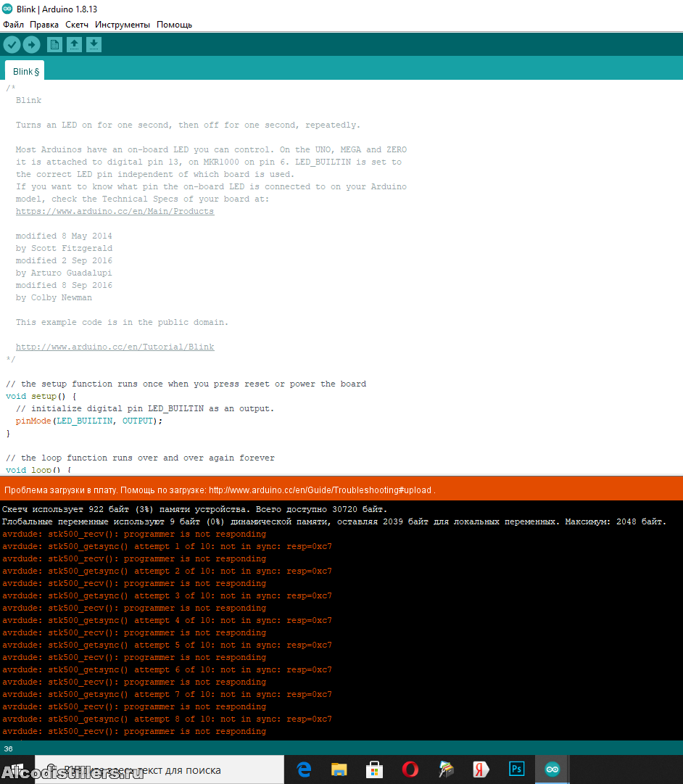Viewport: 683px width, 784px height.
Task: Click the Verify (checkmark) toolbar button
Action: [x=12, y=45]
